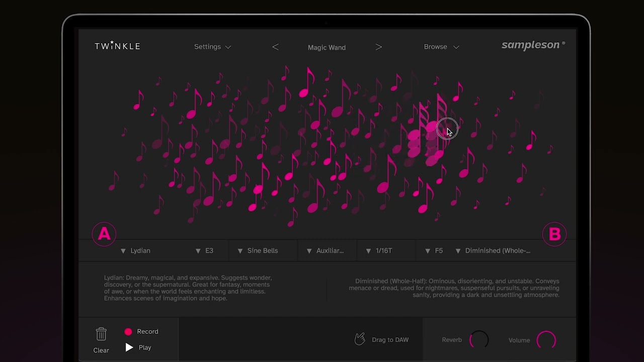This screenshot has width=644, height=362.
Task: Click the Clear trash can icon
Action: [x=101, y=334]
